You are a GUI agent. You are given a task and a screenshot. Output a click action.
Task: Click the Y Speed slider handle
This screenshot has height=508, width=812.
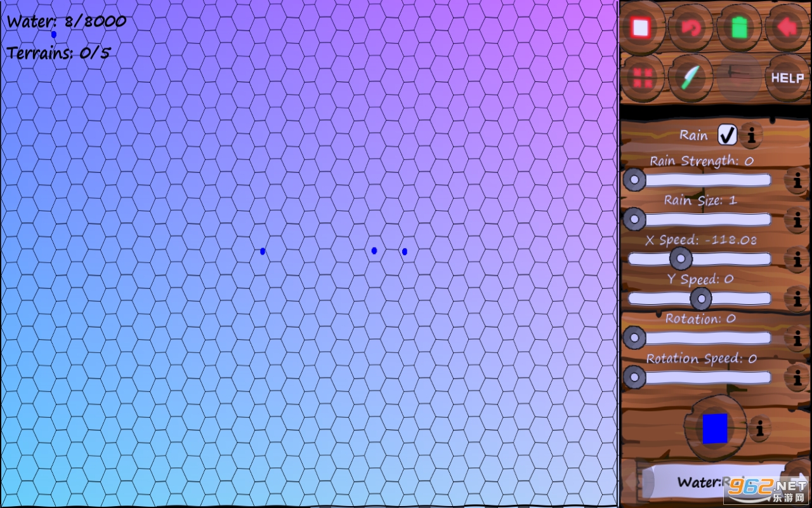tap(701, 298)
